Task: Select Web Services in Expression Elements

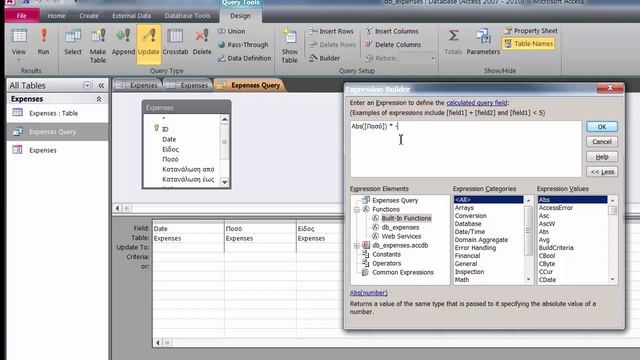Action: (401, 236)
